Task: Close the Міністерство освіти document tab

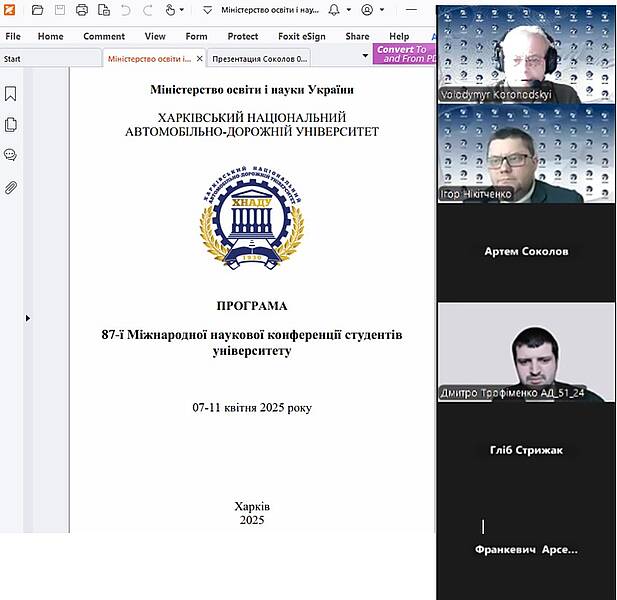Action: tap(200, 59)
